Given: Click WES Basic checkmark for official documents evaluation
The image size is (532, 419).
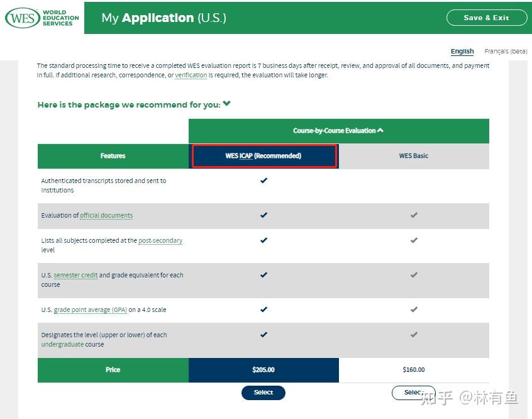Looking at the screenshot, I should 414,215.
